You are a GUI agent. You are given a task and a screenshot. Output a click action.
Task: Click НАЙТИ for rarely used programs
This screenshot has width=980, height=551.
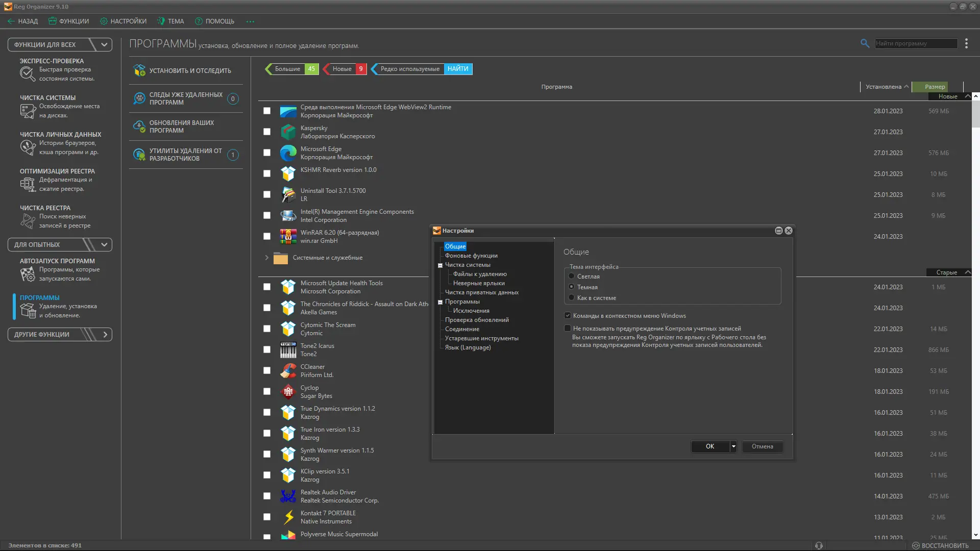[x=458, y=69]
